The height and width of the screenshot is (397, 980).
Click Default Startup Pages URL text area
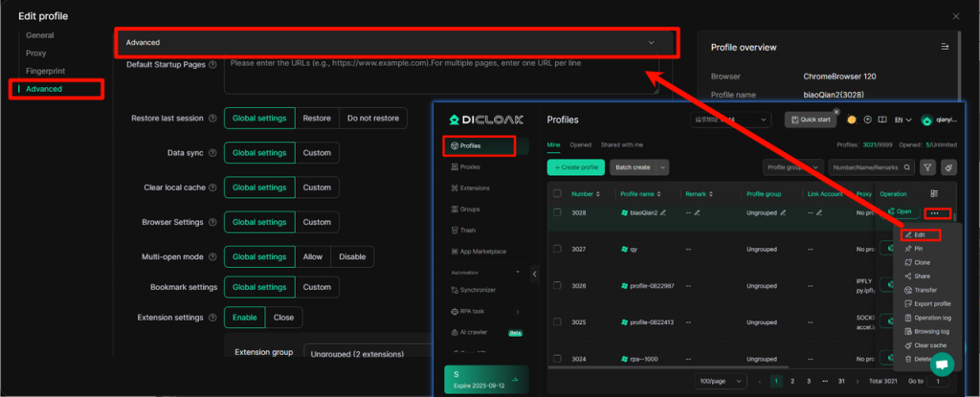point(441,75)
